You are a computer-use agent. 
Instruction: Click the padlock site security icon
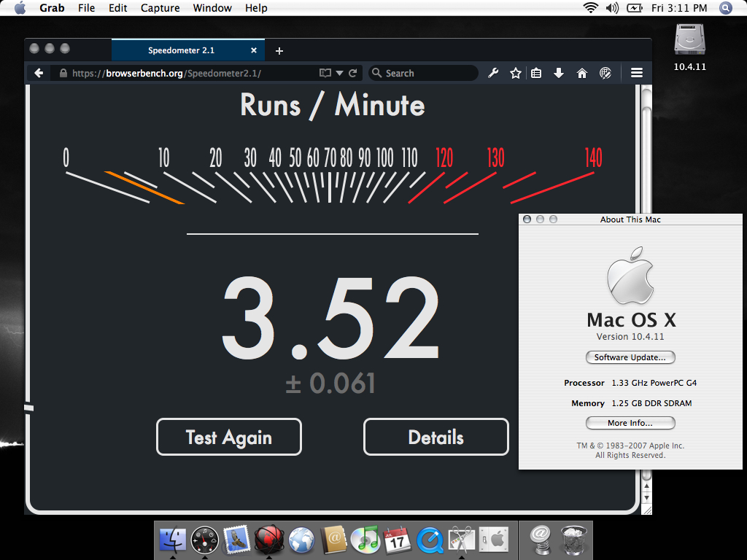(x=63, y=73)
